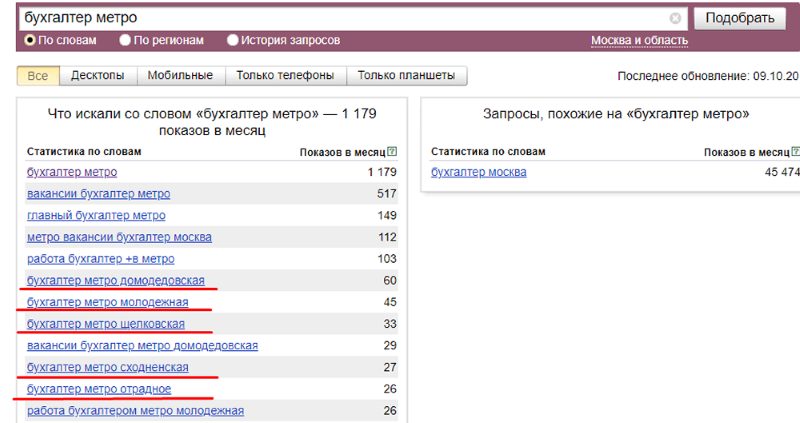Open метро вакансии бухгалтер москва link
The image size is (800, 423).
point(119,237)
